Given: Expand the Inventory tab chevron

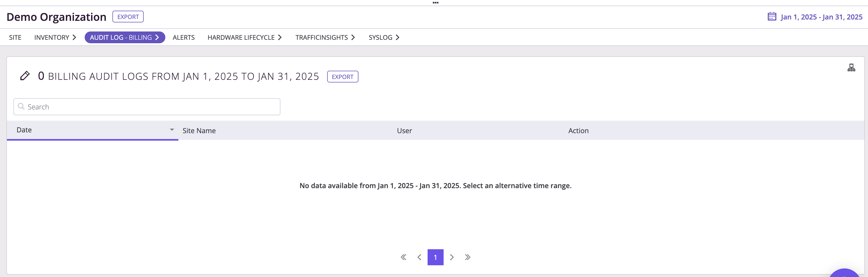Looking at the screenshot, I should (x=74, y=37).
